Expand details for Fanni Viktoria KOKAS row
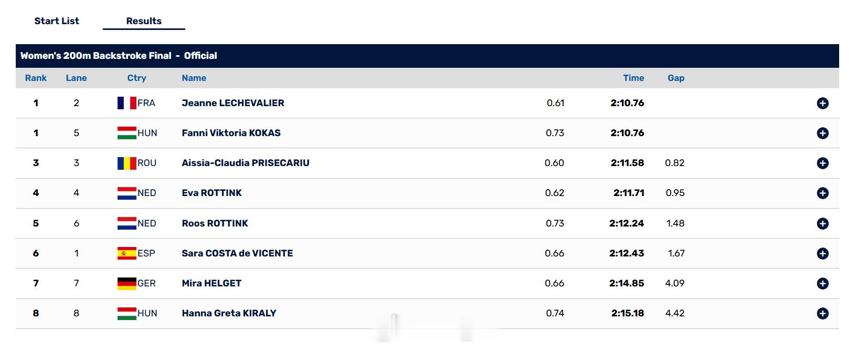This screenshot has height=350, width=868. point(822,133)
